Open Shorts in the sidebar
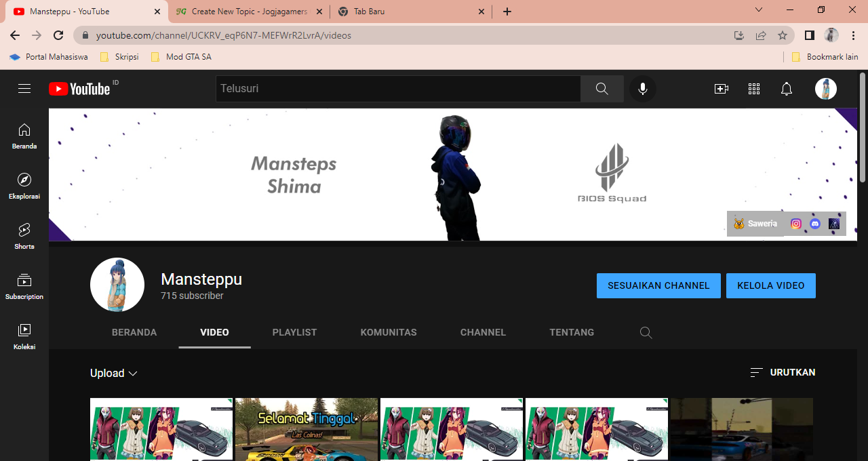 [24, 236]
